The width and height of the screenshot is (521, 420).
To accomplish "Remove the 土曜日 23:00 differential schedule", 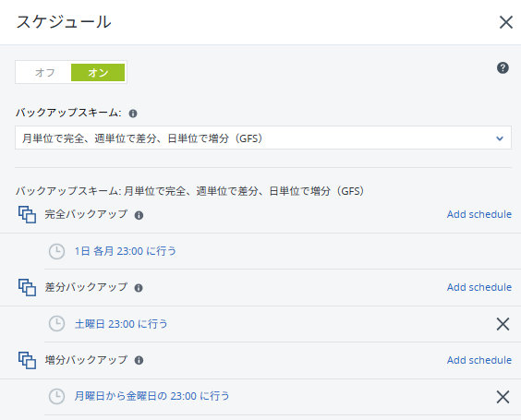I will coord(503,324).
